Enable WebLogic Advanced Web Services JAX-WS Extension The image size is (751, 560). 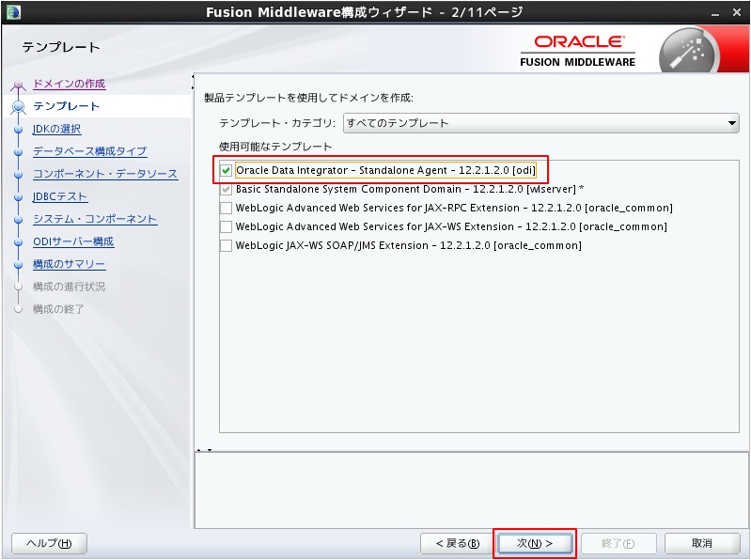pos(227,226)
